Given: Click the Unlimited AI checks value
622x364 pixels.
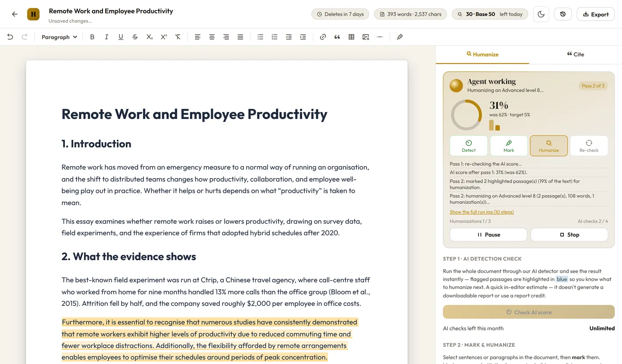Looking at the screenshot, I should [602, 328].
